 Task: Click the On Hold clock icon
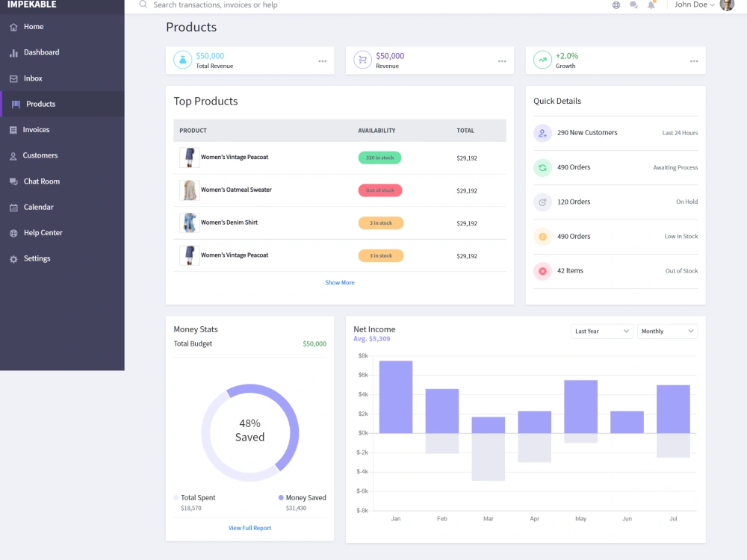542,202
